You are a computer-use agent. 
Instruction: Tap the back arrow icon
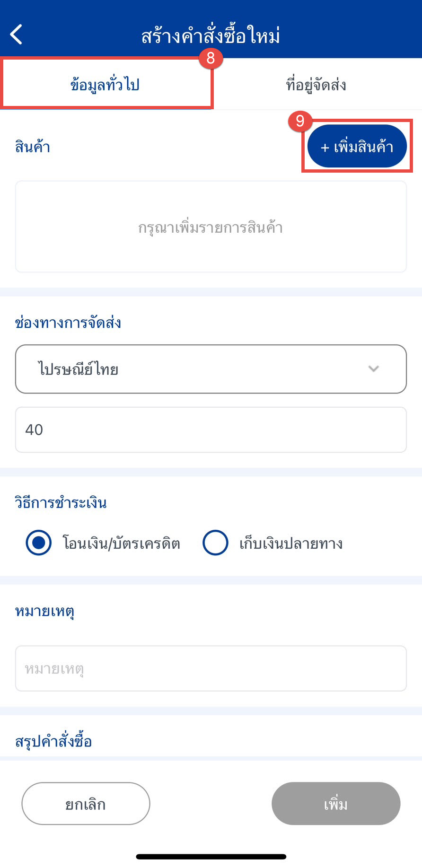tap(16, 35)
